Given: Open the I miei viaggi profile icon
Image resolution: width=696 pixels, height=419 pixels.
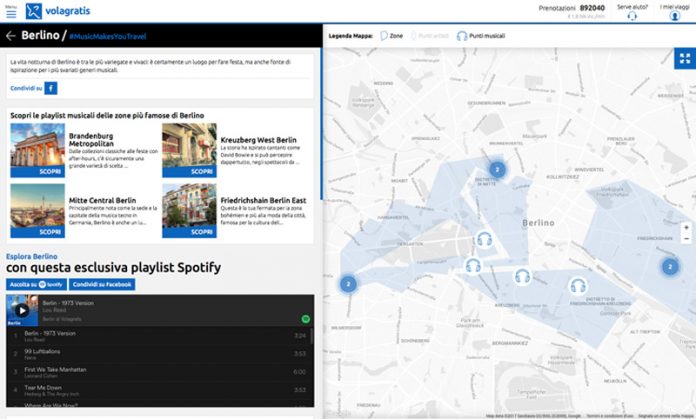Looking at the screenshot, I should click(x=674, y=16).
